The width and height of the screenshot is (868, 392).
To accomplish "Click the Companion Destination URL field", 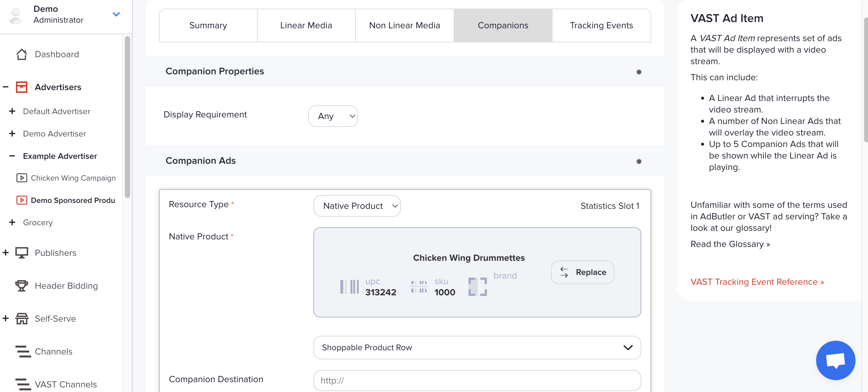I will pyautogui.click(x=477, y=380).
